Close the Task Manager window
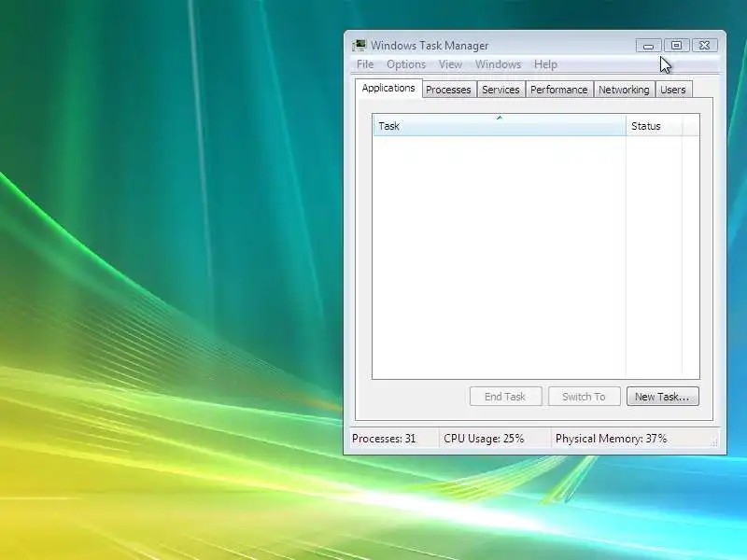The image size is (747, 560). (705, 46)
